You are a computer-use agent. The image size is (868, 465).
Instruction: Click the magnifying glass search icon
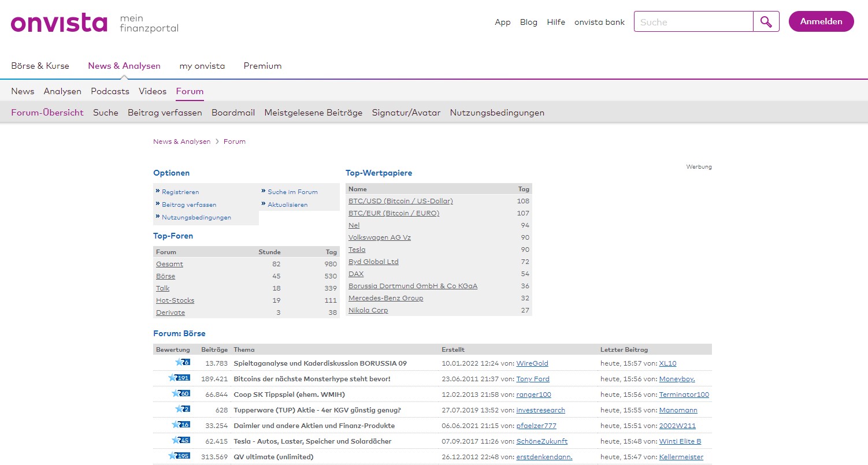766,22
